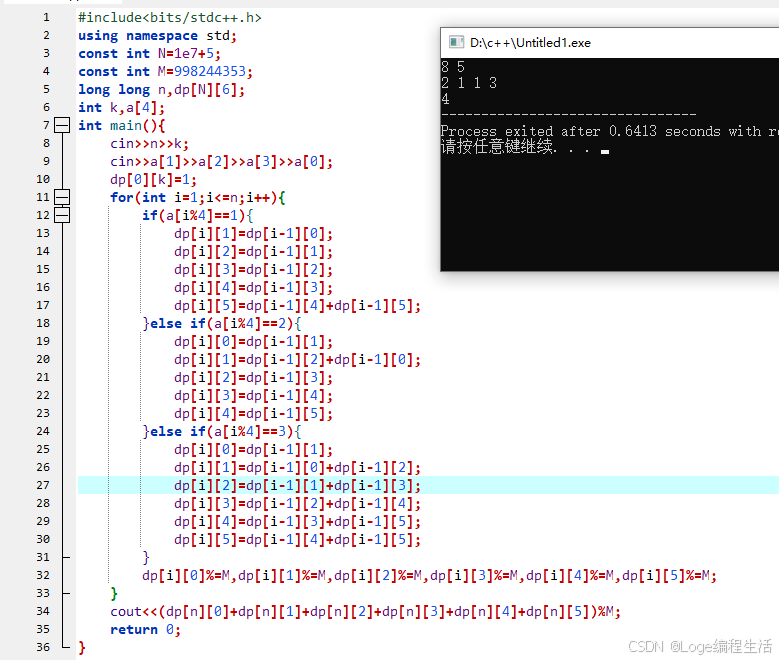This screenshot has width=779, height=660.
Task: Click the 'const int N=1e7+5;' line
Action: coord(150,54)
